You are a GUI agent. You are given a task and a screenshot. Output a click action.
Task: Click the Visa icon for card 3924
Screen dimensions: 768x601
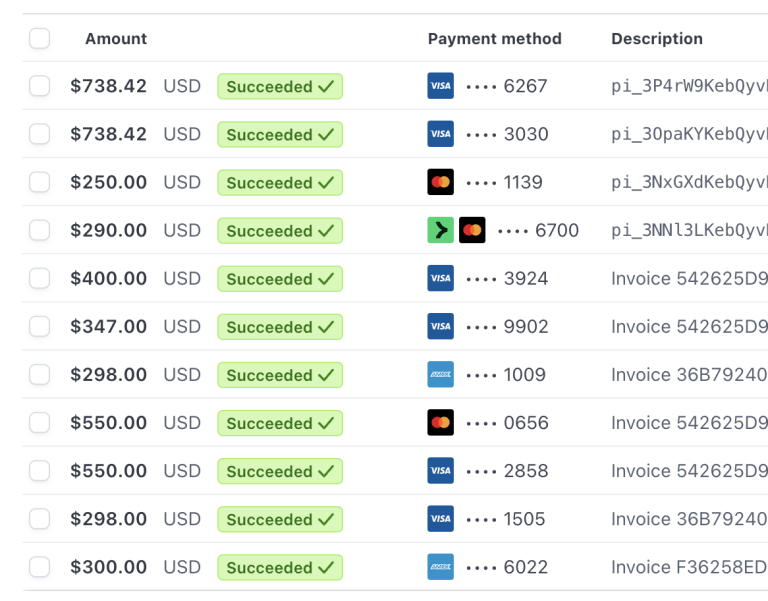440,278
